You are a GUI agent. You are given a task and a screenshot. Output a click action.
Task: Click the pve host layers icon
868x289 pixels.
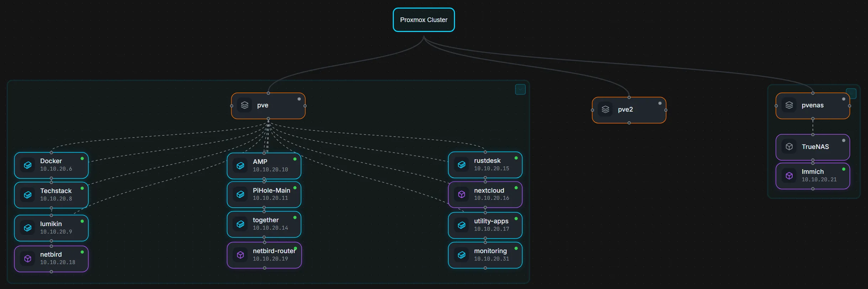point(245,105)
